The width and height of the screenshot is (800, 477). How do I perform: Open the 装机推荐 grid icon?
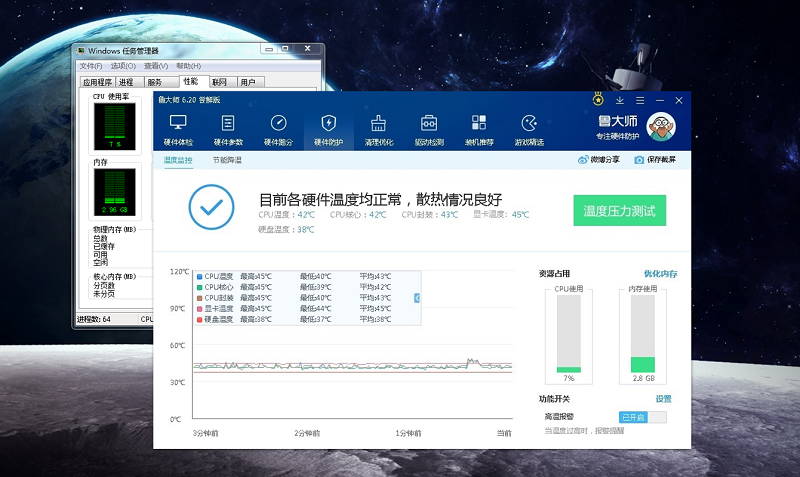pos(479,122)
